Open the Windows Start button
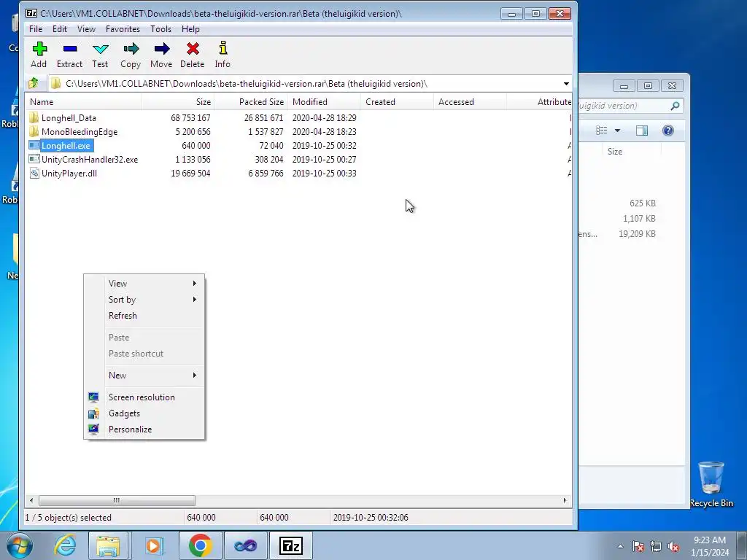The width and height of the screenshot is (747, 560). tap(20, 545)
